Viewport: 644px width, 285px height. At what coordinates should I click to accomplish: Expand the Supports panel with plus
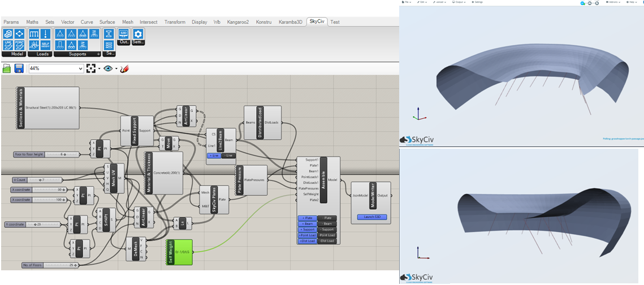coord(98,54)
